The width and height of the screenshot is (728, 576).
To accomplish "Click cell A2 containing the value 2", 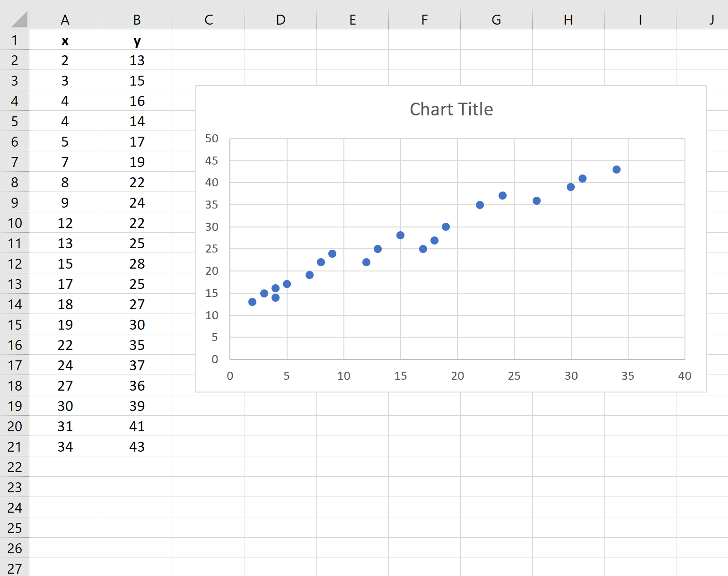I will click(x=65, y=61).
